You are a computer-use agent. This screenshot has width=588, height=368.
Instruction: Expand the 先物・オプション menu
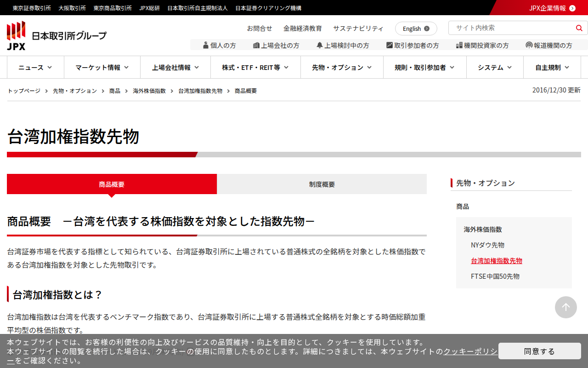click(342, 67)
